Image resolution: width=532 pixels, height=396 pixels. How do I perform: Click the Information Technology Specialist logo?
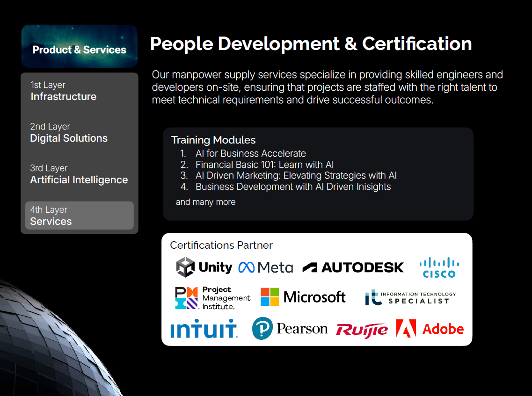click(410, 297)
